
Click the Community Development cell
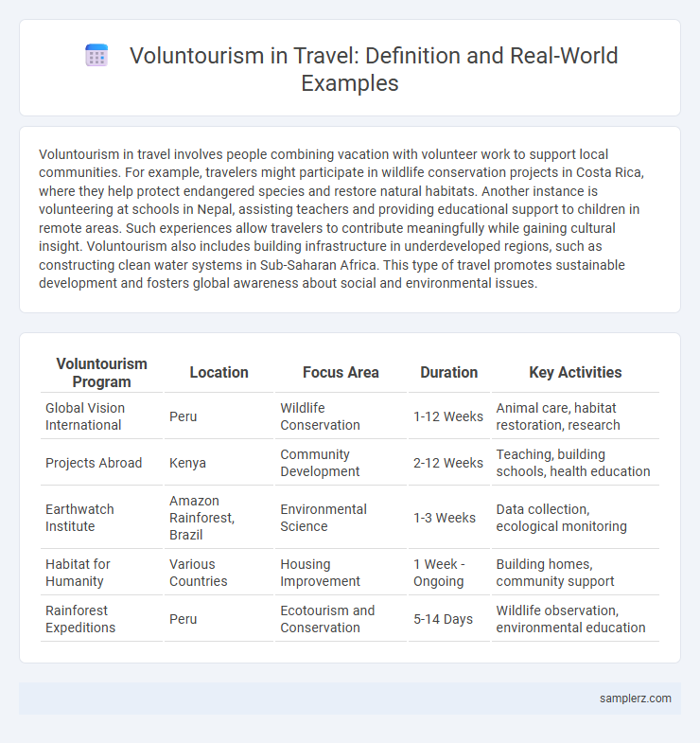pyautogui.click(x=341, y=463)
